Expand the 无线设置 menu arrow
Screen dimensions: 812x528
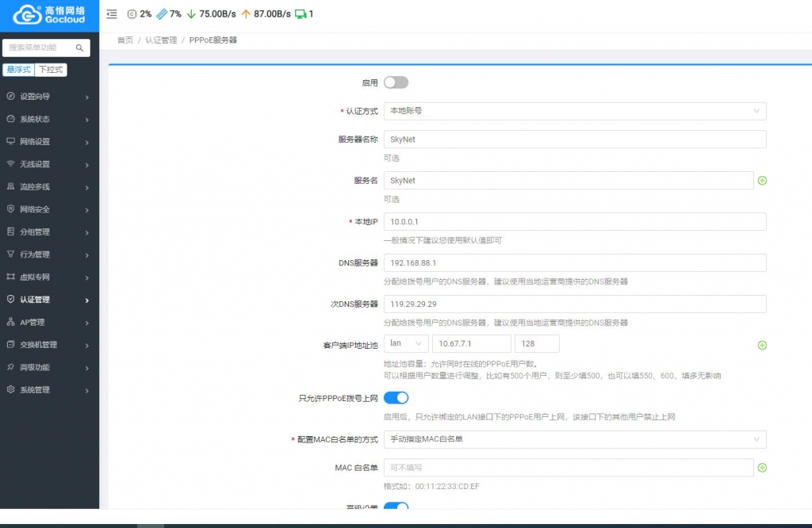click(87, 165)
